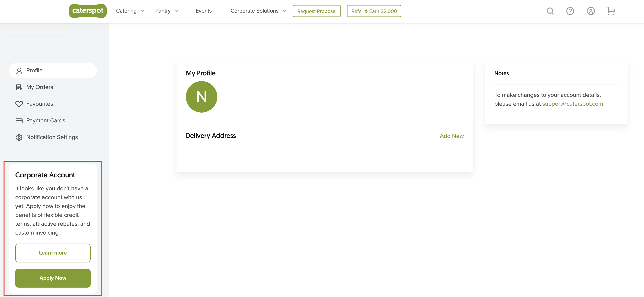Open the user account icon
The height and width of the screenshot is (297, 644).
(591, 11)
